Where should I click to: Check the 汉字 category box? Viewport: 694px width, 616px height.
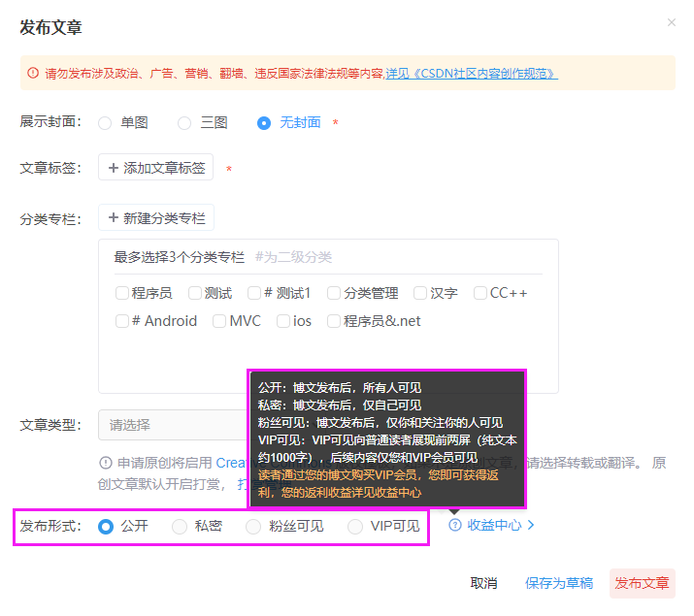[420, 293]
